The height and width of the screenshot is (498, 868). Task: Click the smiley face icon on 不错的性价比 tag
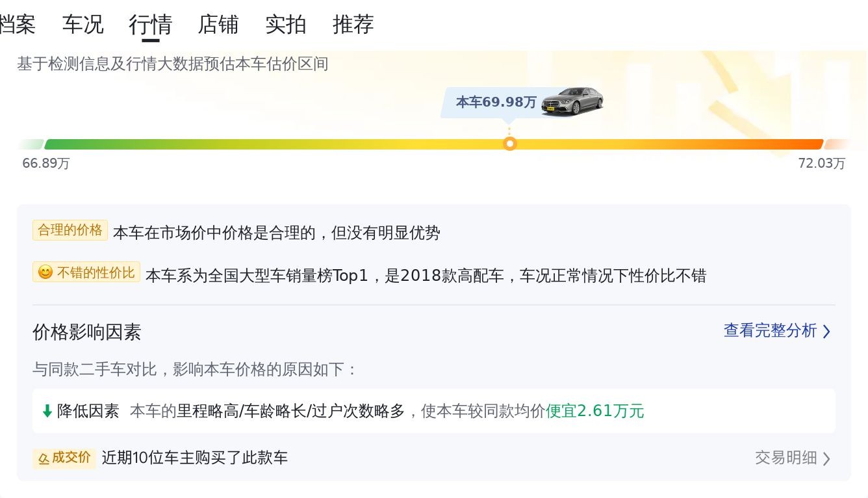pyautogui.click(x=45, y=272)
